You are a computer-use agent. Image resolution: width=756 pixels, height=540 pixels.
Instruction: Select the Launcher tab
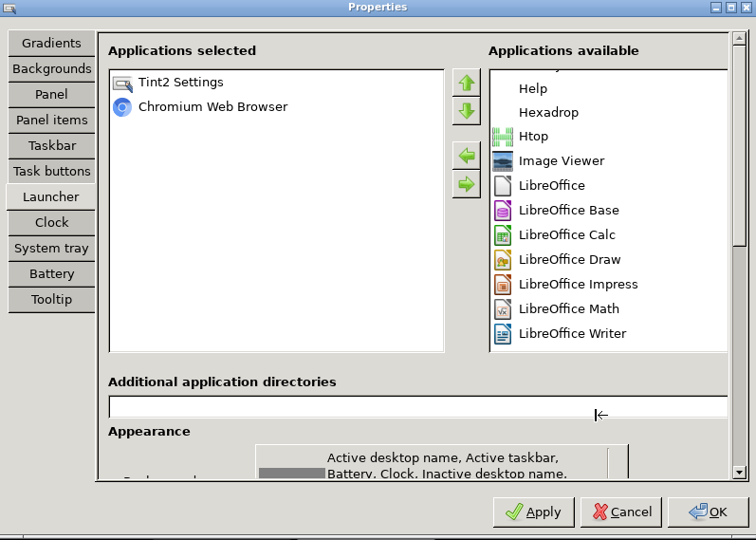50,196
